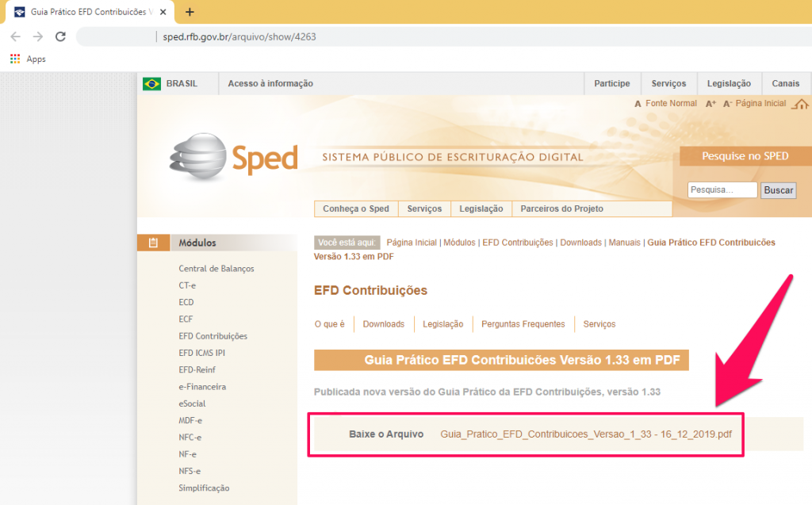Open the Apps bookmarks grid icon
Screen dimensions: 812x505
[15, 59]
